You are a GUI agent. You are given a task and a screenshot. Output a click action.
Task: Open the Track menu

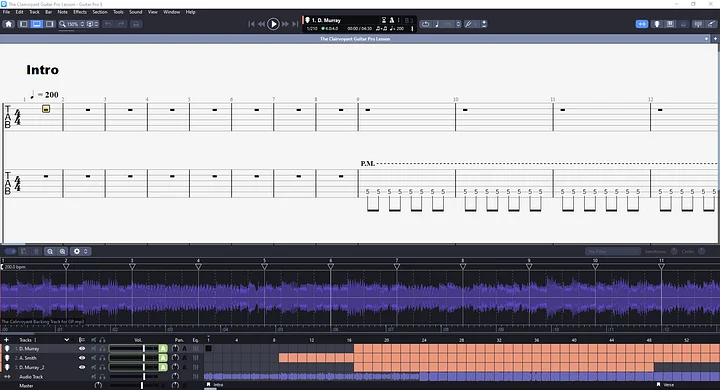click(34, 12)
